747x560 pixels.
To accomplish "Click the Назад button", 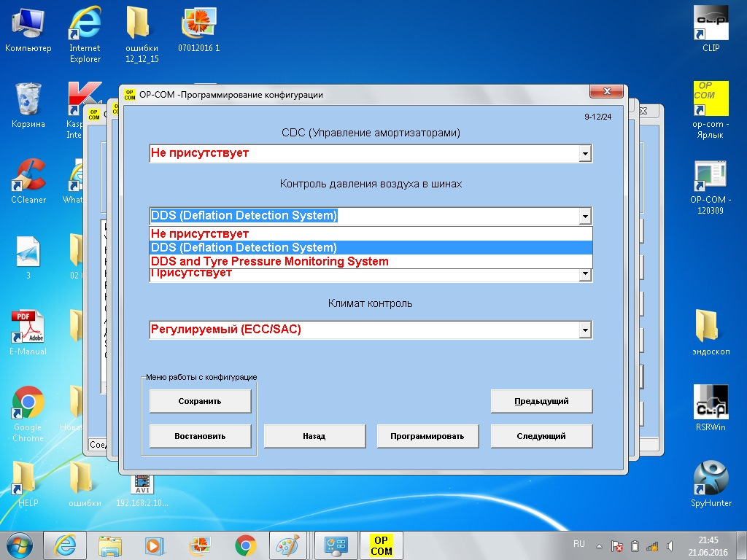I will (314, 436).
